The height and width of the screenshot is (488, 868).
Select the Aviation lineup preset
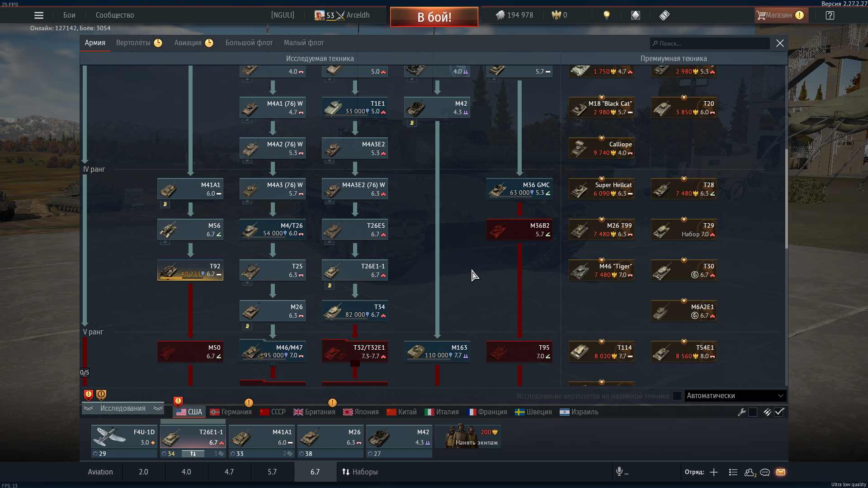pos(100,472)
